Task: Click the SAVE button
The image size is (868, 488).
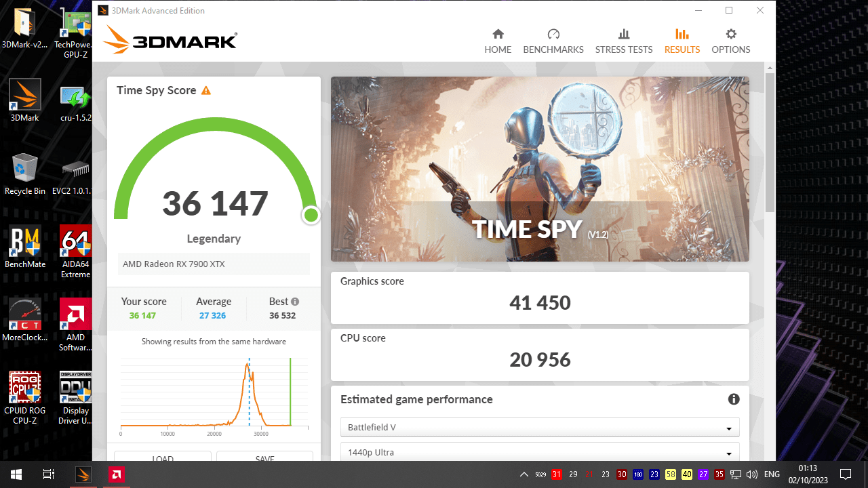Action: coord(264,457)
